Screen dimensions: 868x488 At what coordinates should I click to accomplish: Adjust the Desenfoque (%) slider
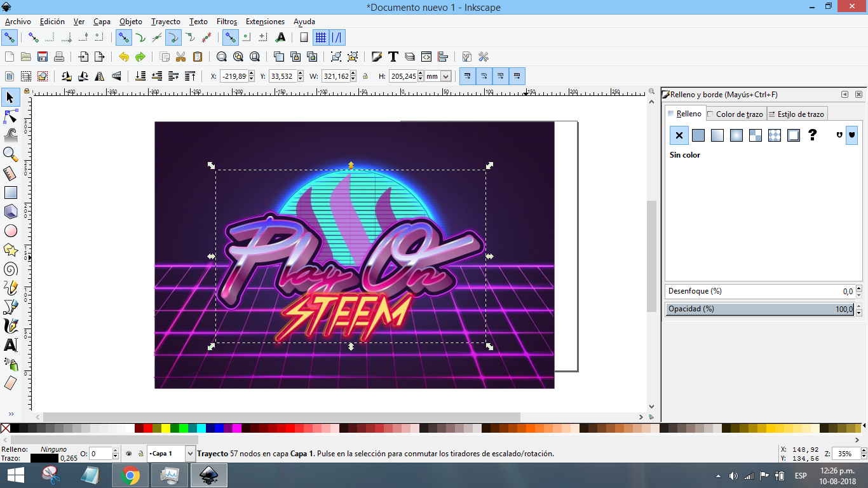pyautogui.click(x=759, y=291)
